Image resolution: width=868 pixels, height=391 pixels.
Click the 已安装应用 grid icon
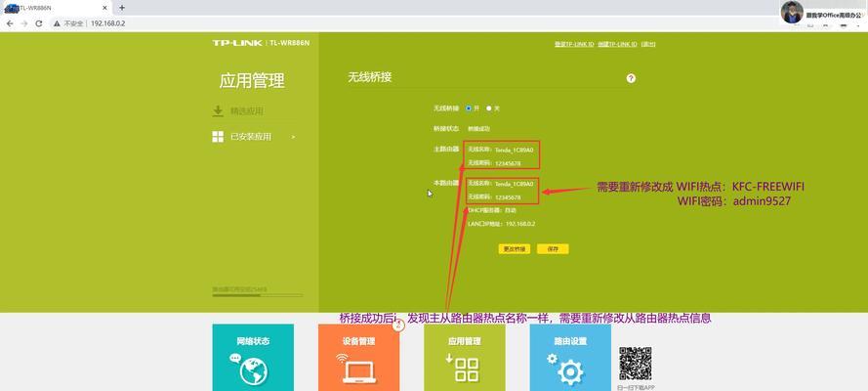(x=218, y=137)
